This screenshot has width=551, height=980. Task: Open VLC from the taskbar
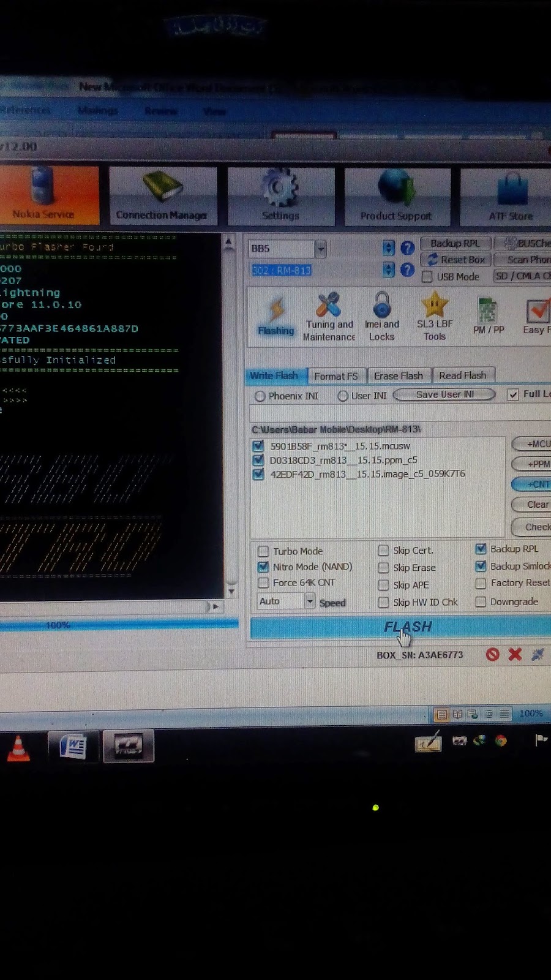click(x=18, y=747)
